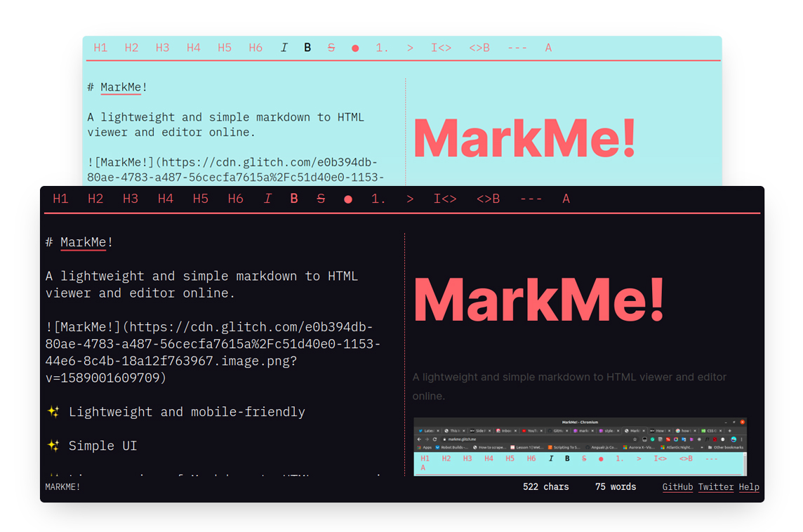
Task: Click H5 in the dark window toolbar
Action: (x=200, y=199)
